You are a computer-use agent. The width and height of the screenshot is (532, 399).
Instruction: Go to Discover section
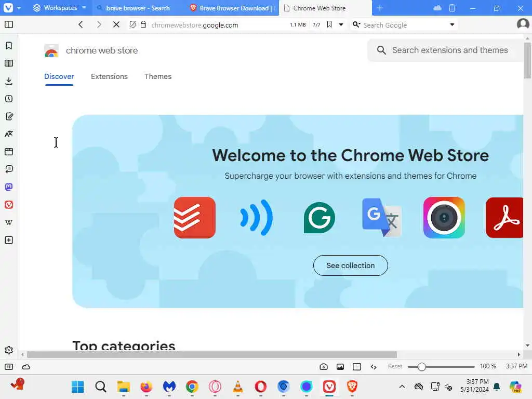59,77
